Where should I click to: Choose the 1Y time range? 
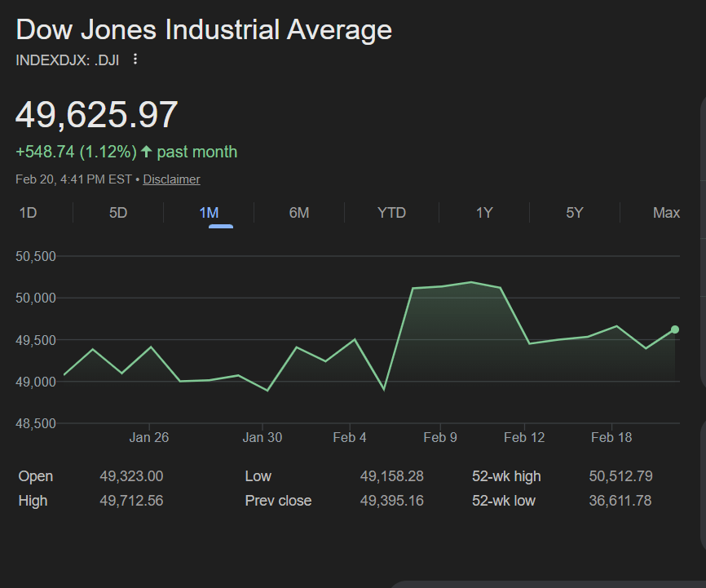pyautogui.click(x=484, y=213)
